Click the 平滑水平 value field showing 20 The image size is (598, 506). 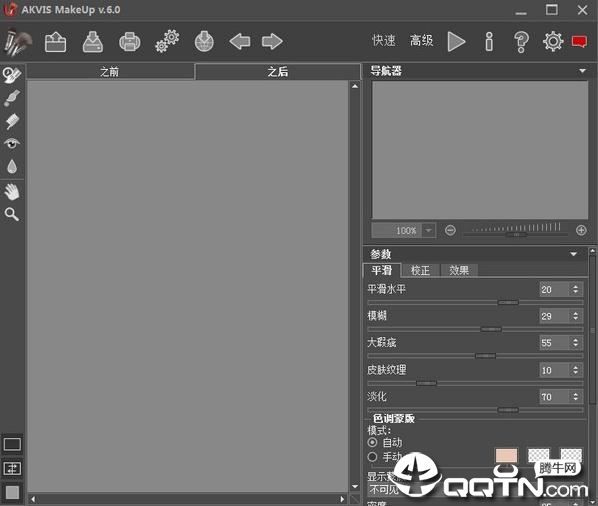click(555, 289)
